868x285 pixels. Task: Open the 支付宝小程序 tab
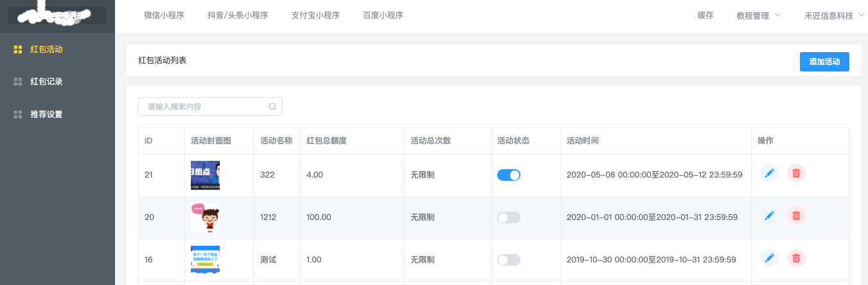[x=315, y=15]
